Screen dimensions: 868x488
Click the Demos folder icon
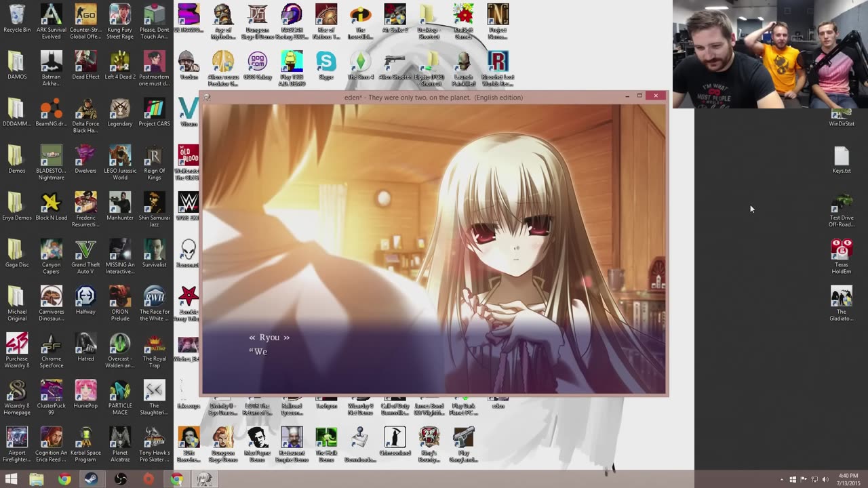pos(17,160)
